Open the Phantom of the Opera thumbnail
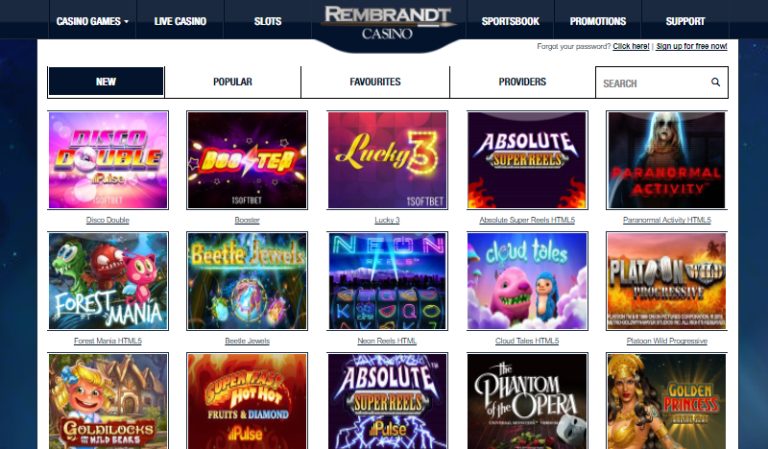768x449 pixels. 527,401
